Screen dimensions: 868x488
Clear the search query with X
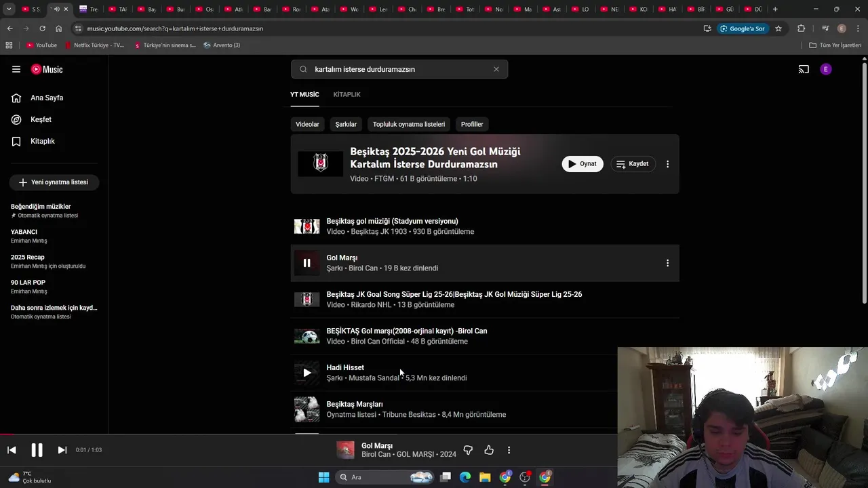pos(496,69)
